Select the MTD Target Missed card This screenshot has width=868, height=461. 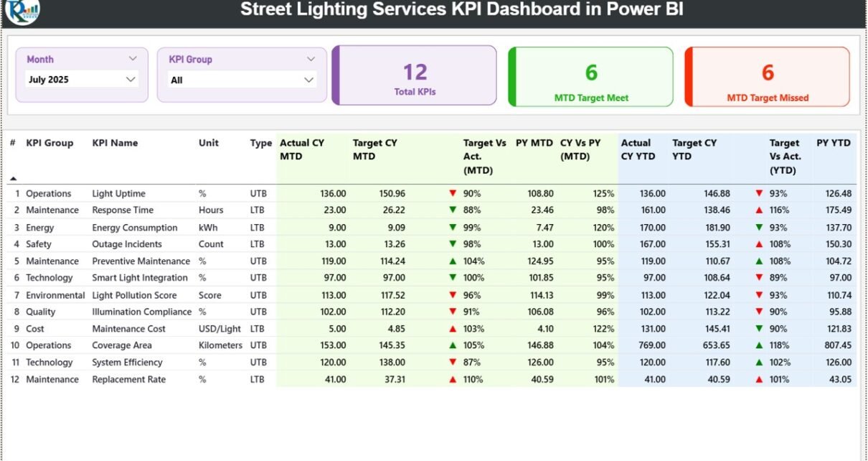click(768, 77)
